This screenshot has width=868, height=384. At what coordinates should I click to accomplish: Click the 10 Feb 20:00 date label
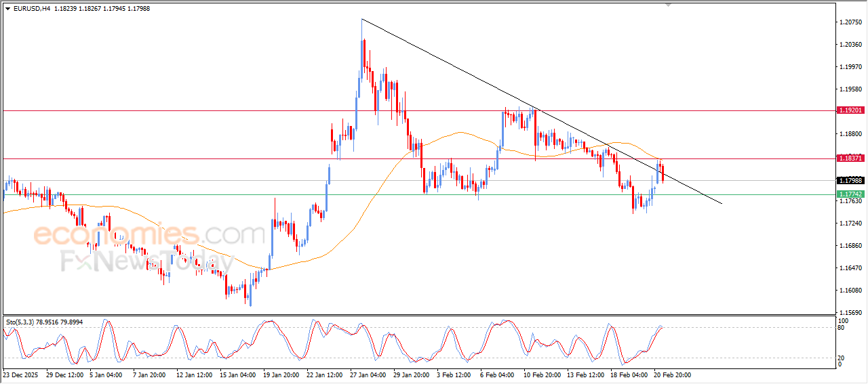coord(540,375)
